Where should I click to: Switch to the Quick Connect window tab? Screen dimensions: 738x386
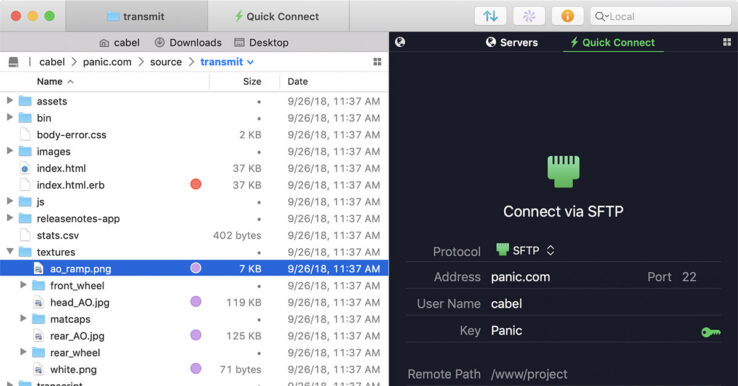[278, 16]
